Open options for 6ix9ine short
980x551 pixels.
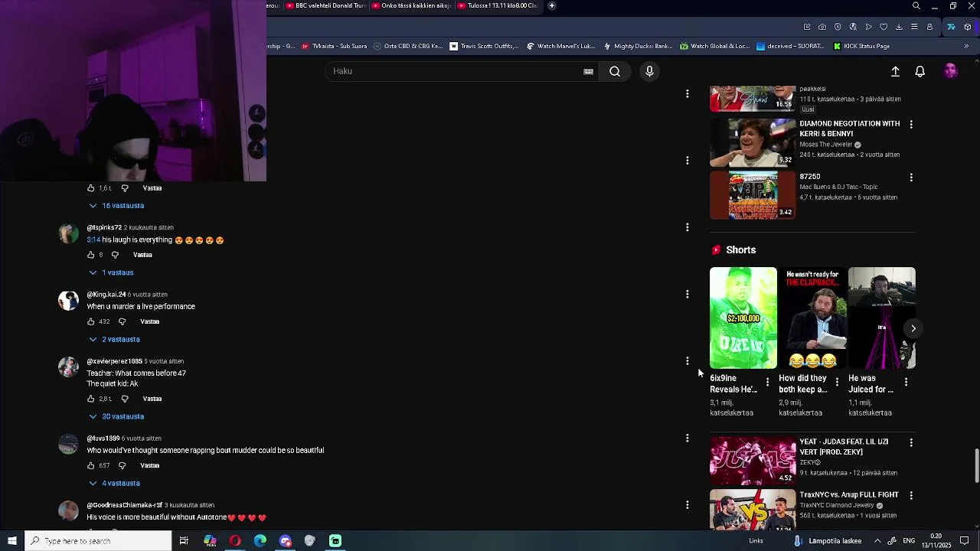click(767, 382)
